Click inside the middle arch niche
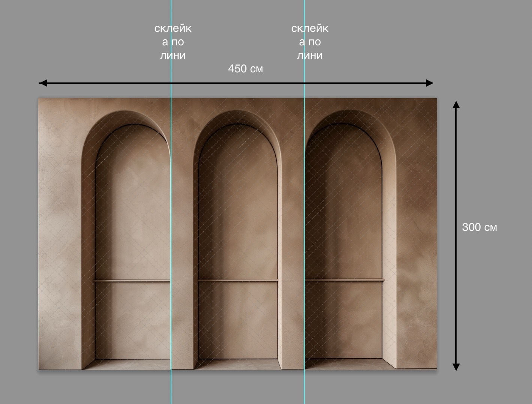532x404 pixels. (x=238, y=225)
